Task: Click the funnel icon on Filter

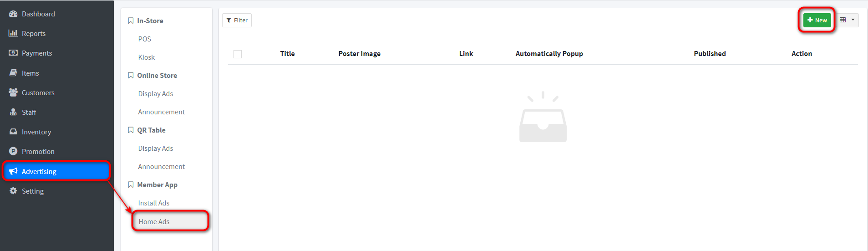Action: click(229, 20)
